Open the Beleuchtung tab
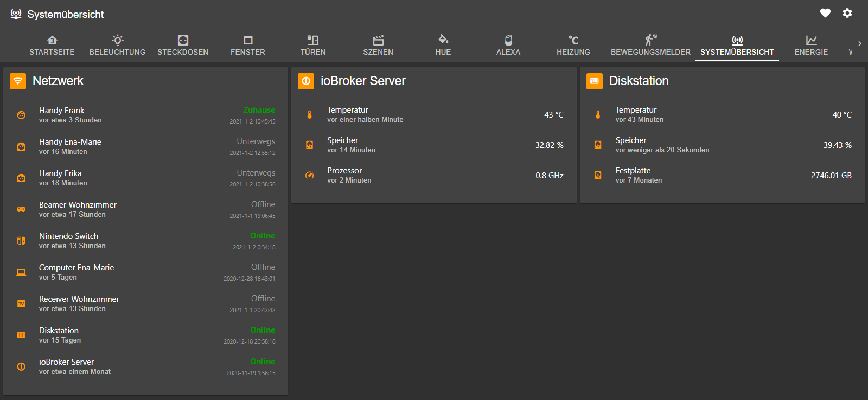This screenshot has height=400, width=868. [x=118, y=46]
